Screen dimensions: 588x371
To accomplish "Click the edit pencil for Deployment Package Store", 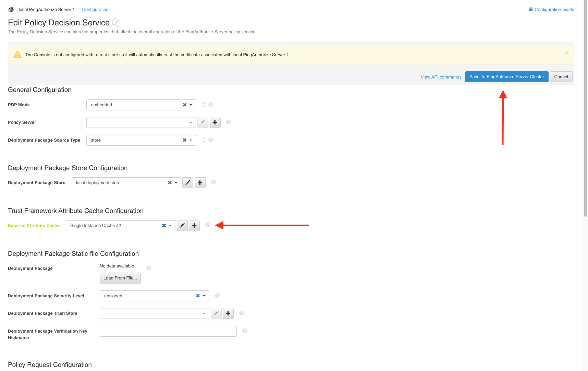I will (188, 183).
